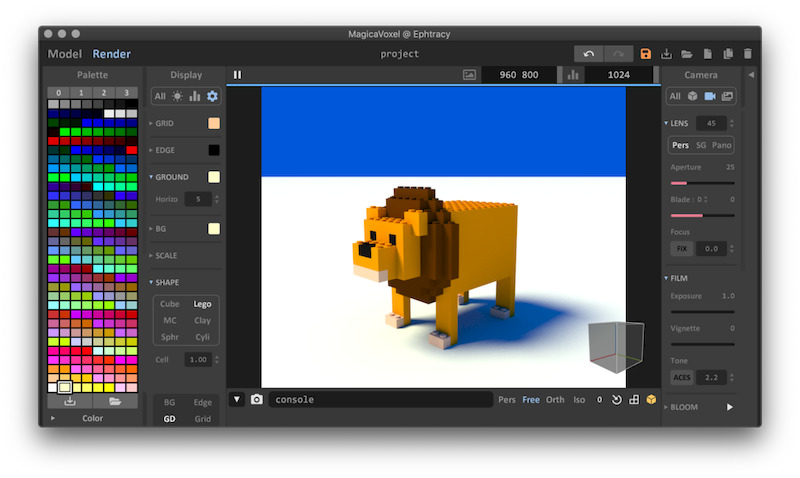Click the orange save project icon
Image resolution: width=800 pixels, height=478 pixels.
pyautogui.click(x=646, y=54)
